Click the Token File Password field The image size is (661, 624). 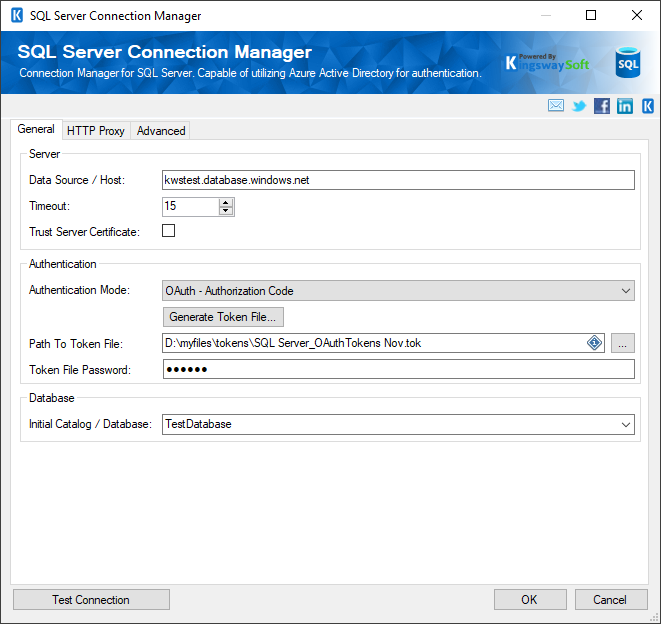click(x=398, y=369)
